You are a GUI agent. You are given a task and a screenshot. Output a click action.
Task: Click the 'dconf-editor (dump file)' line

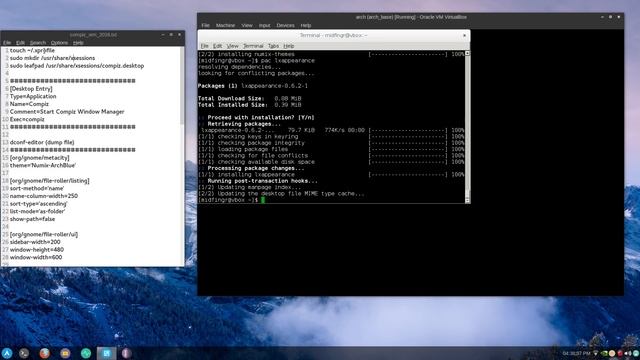pos(42,142)
